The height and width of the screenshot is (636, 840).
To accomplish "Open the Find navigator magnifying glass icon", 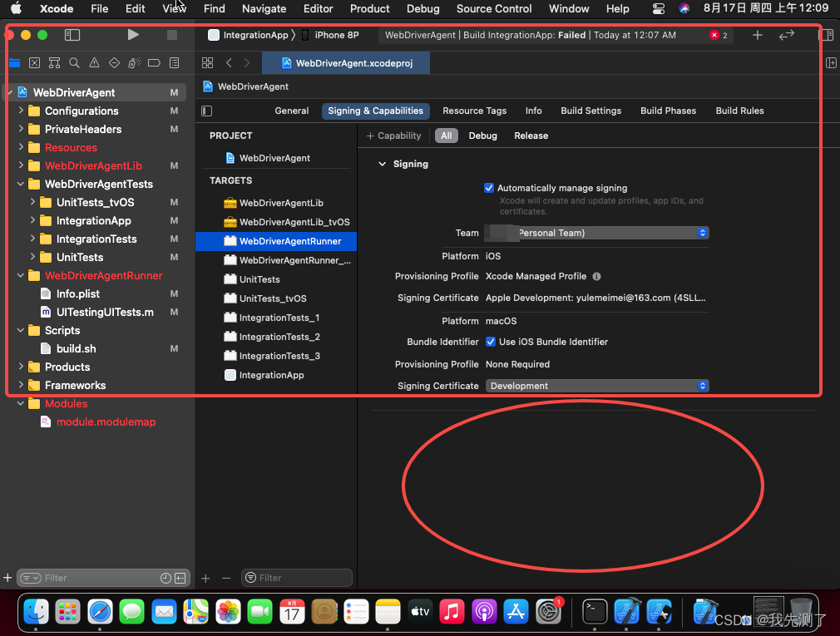I will pos(74,62).
